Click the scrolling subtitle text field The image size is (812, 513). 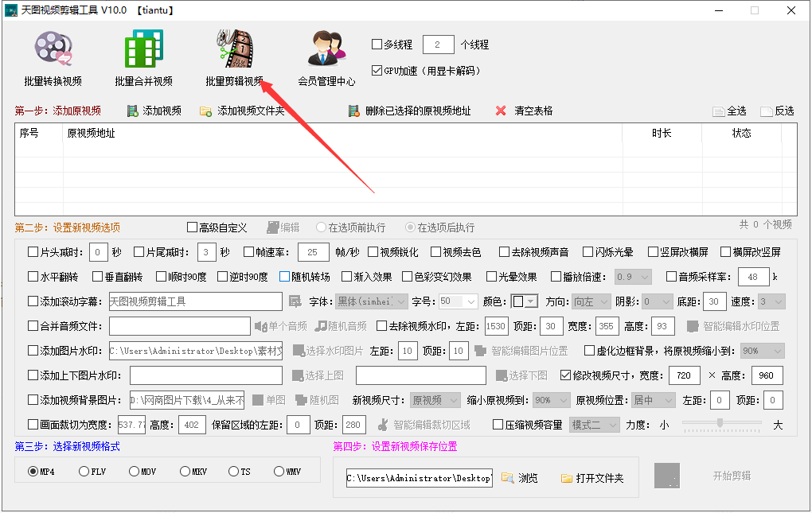point(195,301)
